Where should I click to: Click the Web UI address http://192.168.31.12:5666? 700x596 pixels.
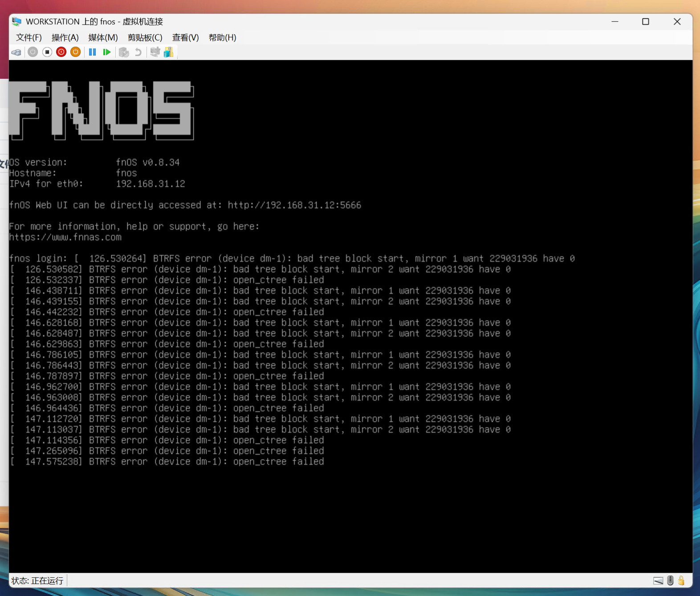pyautogui.click(x=294, y=205)
